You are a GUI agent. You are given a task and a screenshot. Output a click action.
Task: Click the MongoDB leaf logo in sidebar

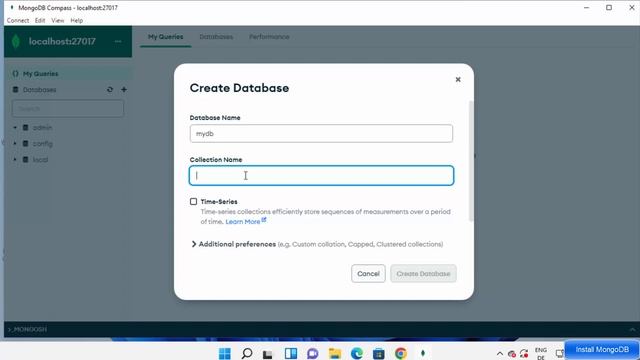click(16, 41)
